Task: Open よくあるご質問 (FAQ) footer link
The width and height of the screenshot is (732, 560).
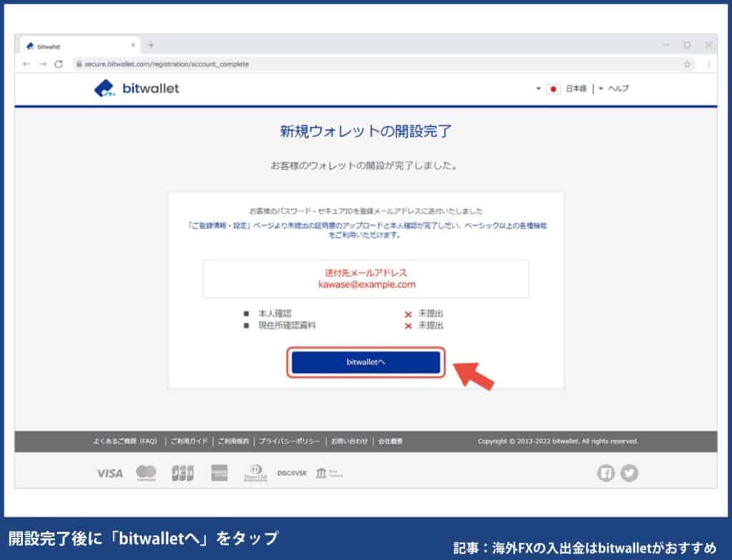Action: tap(124, 441)
